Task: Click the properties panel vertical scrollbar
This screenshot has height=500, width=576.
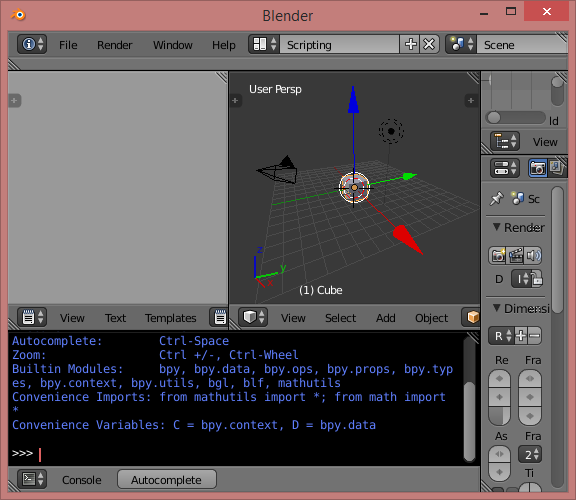Action: coord(557,250)
